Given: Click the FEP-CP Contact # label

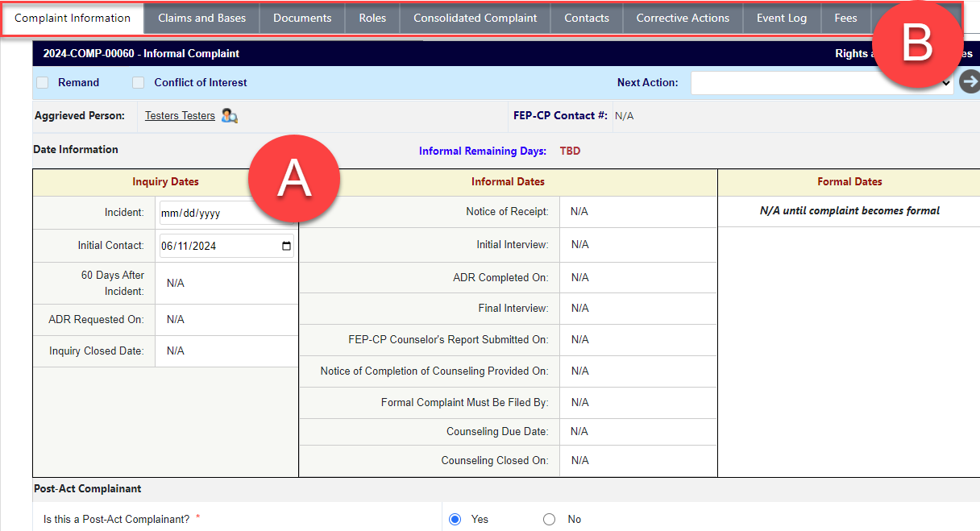Looking at the screenshot, I should [560, 115].
